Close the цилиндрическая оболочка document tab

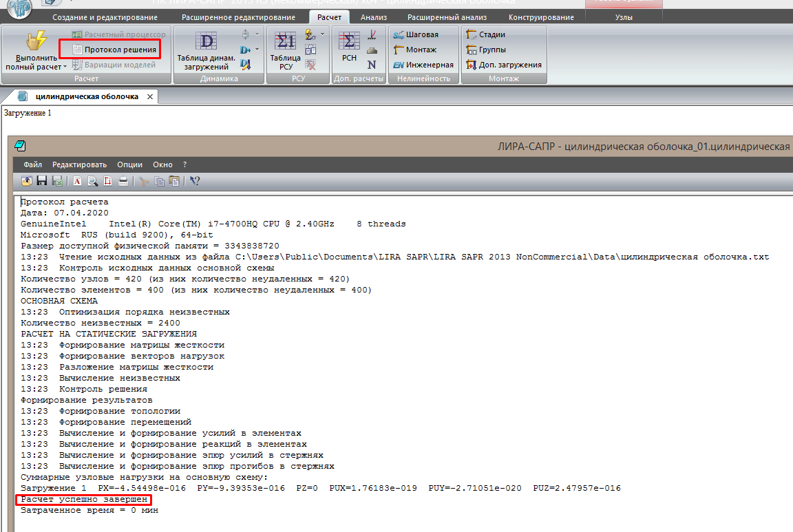149,96
